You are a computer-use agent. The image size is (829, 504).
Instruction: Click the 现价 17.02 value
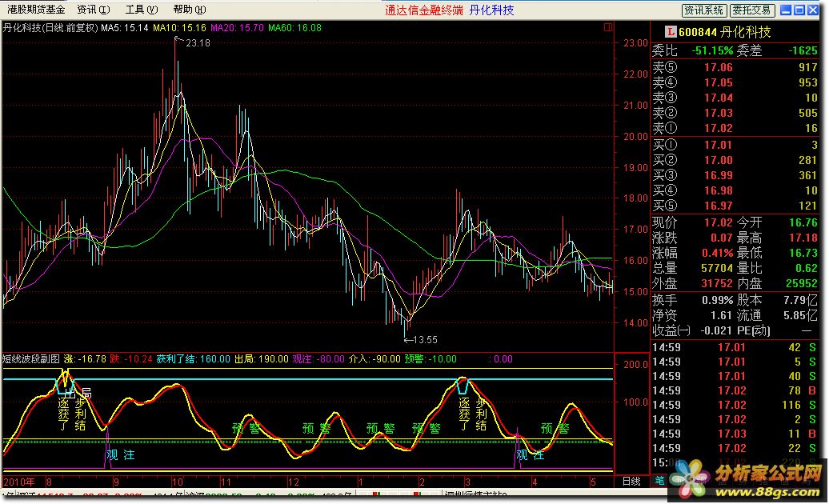click(x=718, y=222)
